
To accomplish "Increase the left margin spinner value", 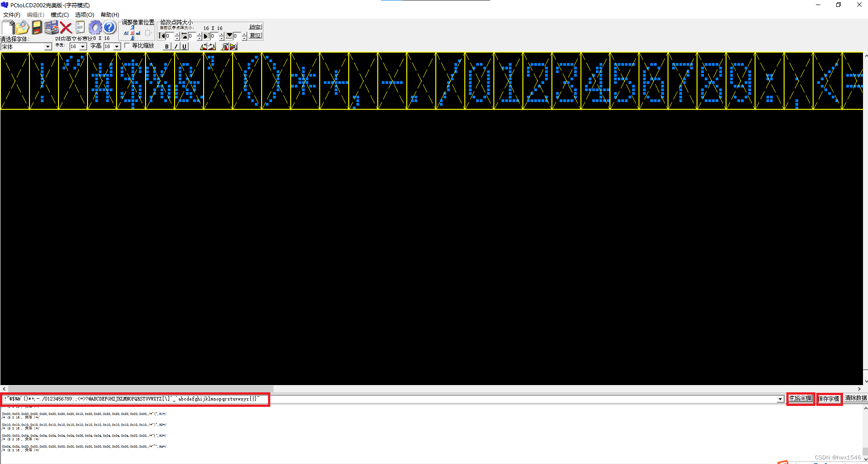I will click(177, 34).
